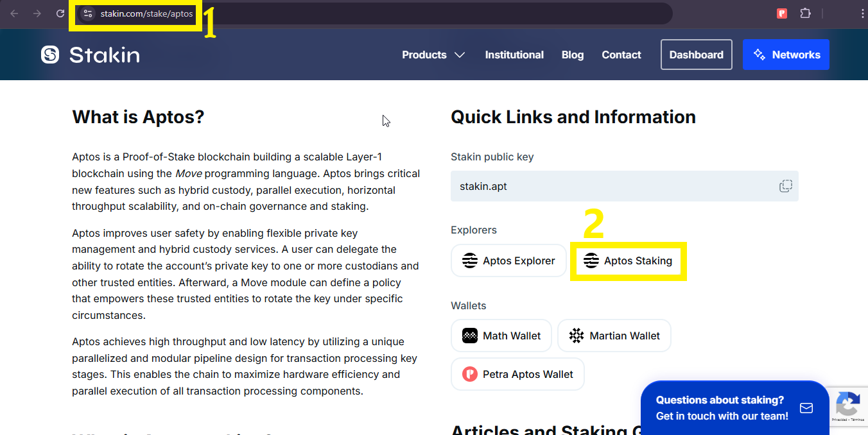The width and height of the screenshot is (868, 435).
Task: Open the Networks button
Action: coord(786,55)
